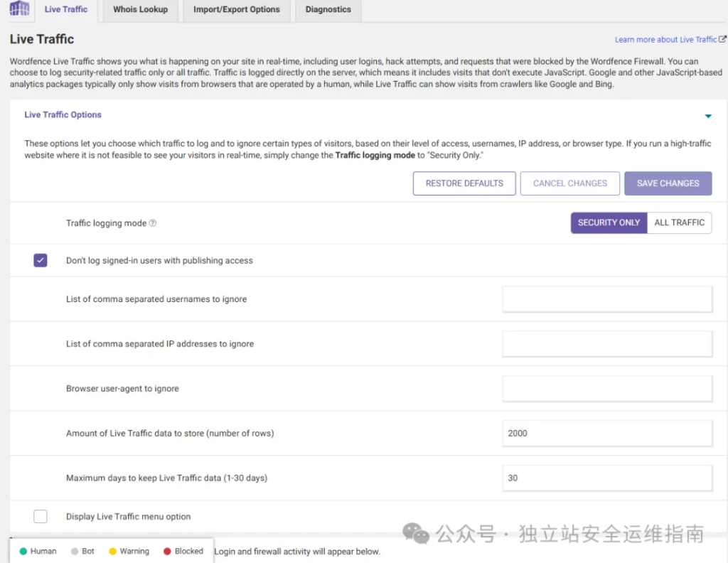The image size is (728, 563).
Task: Open the Whois Lookup tab
Action: pyautogui.click(x=140, y=9)
